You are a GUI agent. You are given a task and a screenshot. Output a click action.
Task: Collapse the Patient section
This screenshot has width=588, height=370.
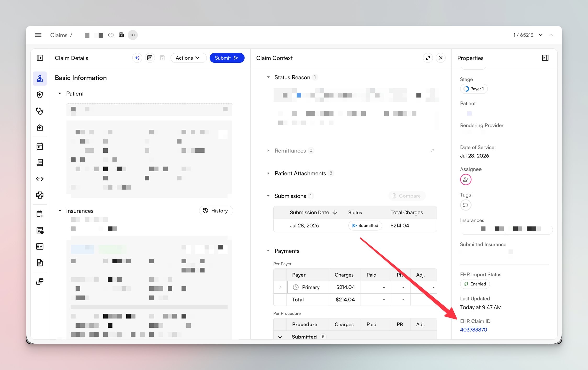point(60,94)
